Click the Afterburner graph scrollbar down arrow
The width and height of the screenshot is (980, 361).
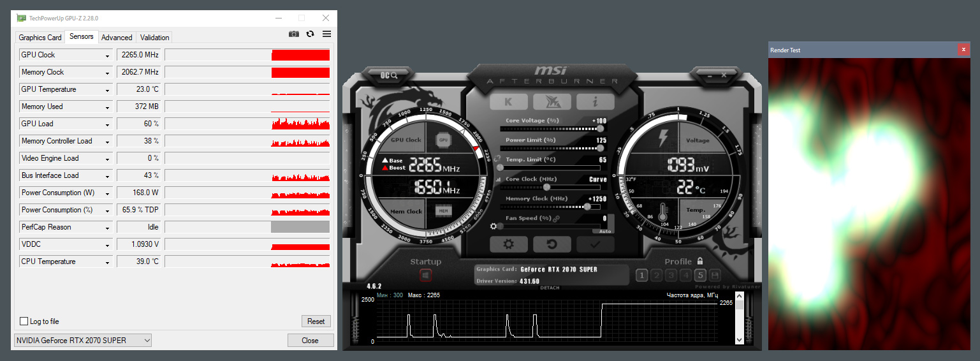(x=739, y=340)
